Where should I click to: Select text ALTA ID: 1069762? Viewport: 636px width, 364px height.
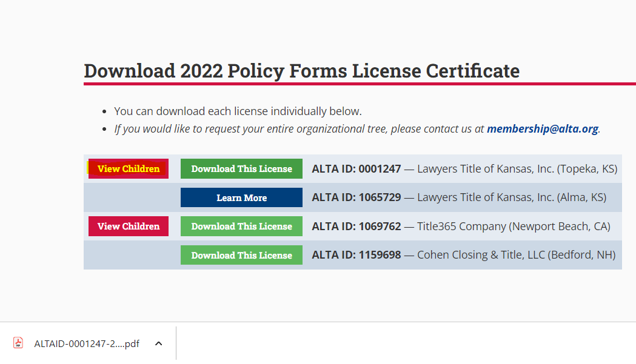click(x=356, y=226)
